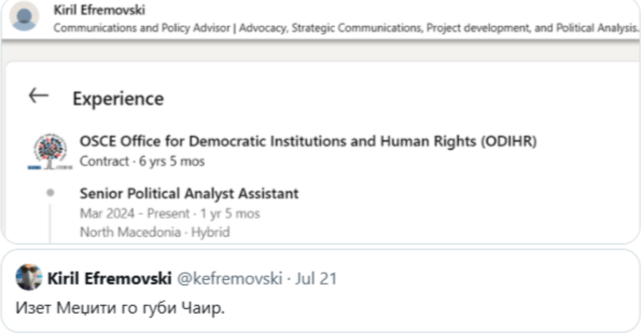Image resolution: width=644 pixels, height=334 pixels.
Task: Click the Experience section heading
Action: pos(118,99)
